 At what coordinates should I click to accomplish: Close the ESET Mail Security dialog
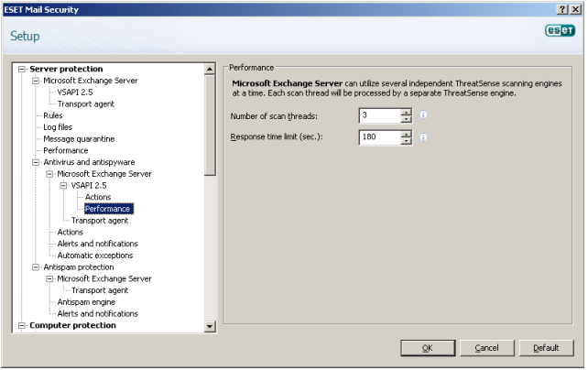pyautogui.click(x=575, y=10)
